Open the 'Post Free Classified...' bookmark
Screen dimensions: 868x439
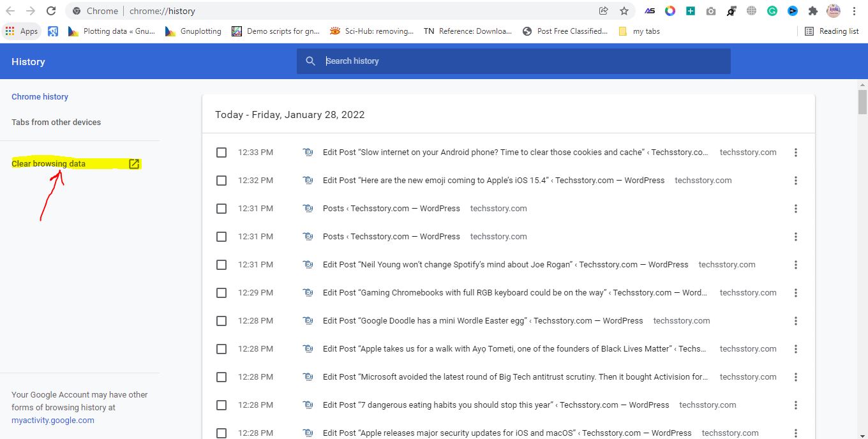[x=565, y=31]
